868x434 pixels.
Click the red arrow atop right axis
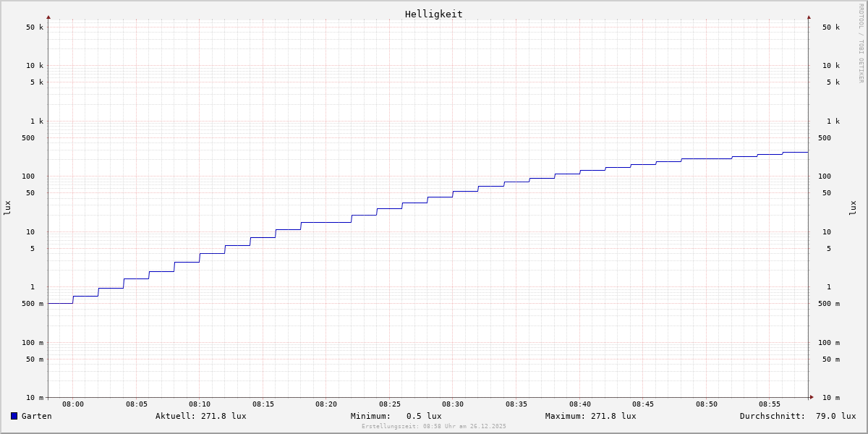point(809,17)
